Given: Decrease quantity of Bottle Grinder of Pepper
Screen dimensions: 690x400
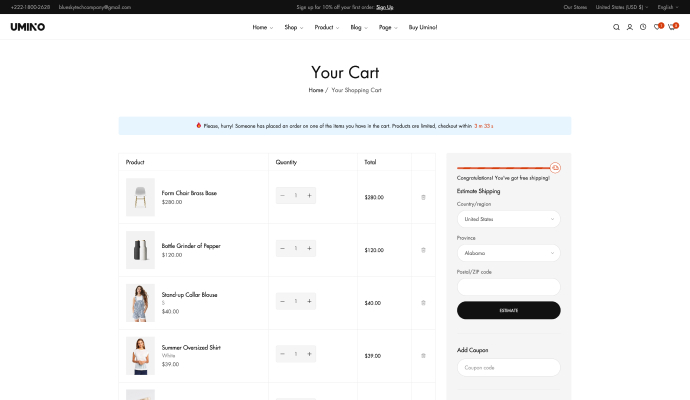Looking at the screenshot, I should point(283,248).
